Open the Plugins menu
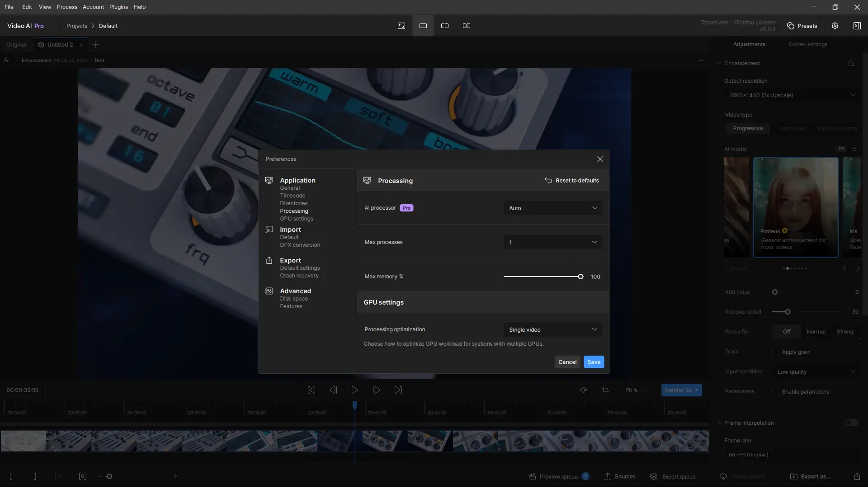Viewport: 868px width, 488px height. tap(118, 7)
